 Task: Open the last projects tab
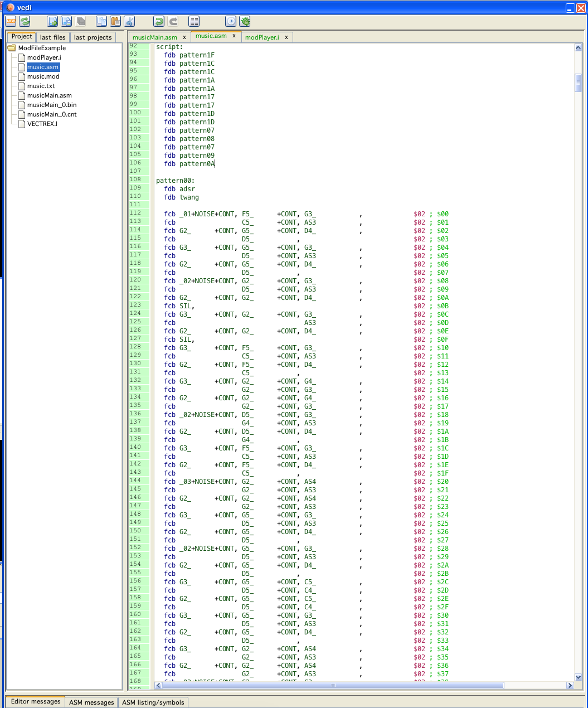(93, 37)
